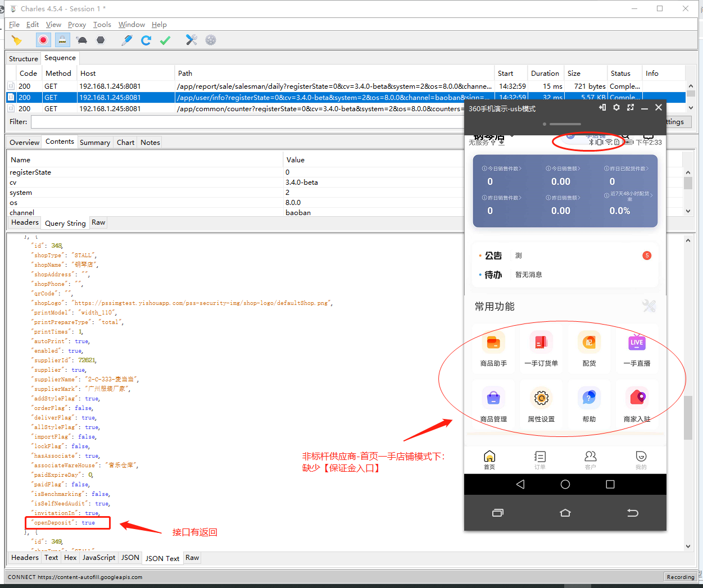The height and width of the screenshot is (588, 703).
Task: Switch response view to JavaScript tab
Action: pos(99,558)
